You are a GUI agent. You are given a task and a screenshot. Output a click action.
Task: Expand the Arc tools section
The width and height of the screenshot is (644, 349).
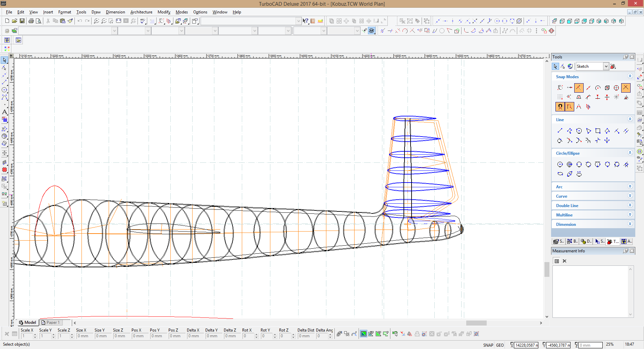(x=630, y=187)
